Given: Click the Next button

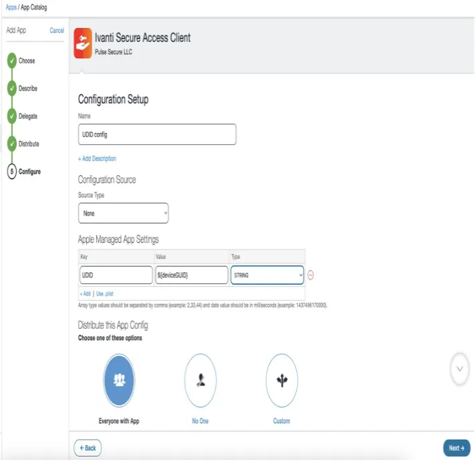Looking at the screenshot, I should (x=457, y=448).
